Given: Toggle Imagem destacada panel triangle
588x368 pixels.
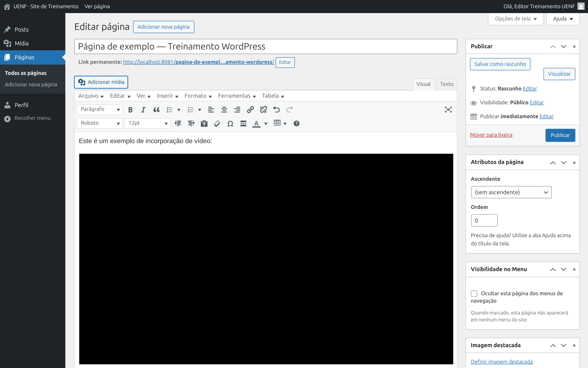Looking at the screenshot, I should pyautogui.click(x=574, y=345).
